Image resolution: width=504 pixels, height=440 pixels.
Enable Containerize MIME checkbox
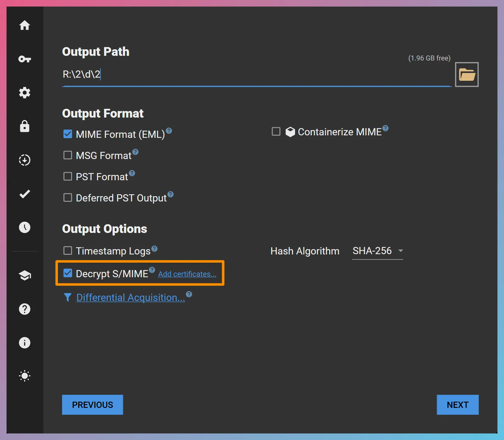click(x=276, y=132)
